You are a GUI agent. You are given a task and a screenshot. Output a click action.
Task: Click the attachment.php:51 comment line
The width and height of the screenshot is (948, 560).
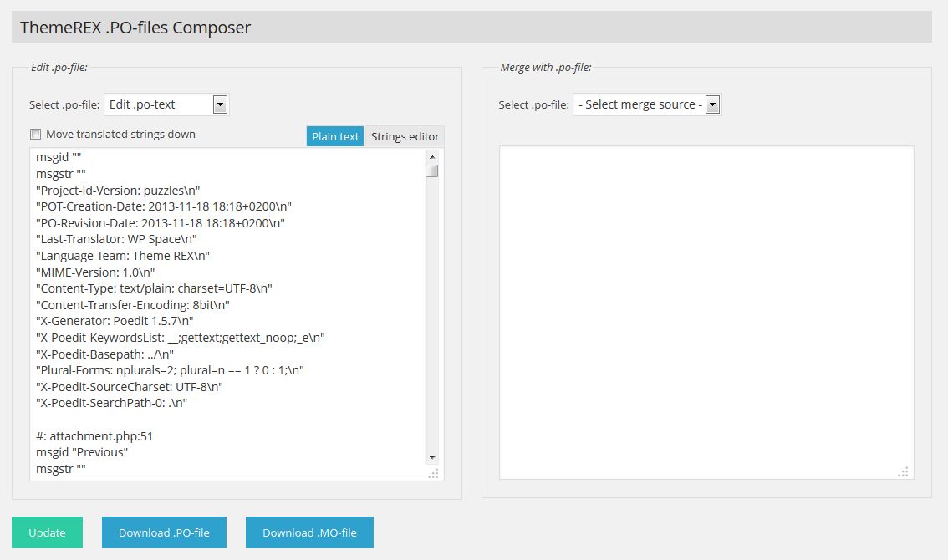tap(94, 435)
